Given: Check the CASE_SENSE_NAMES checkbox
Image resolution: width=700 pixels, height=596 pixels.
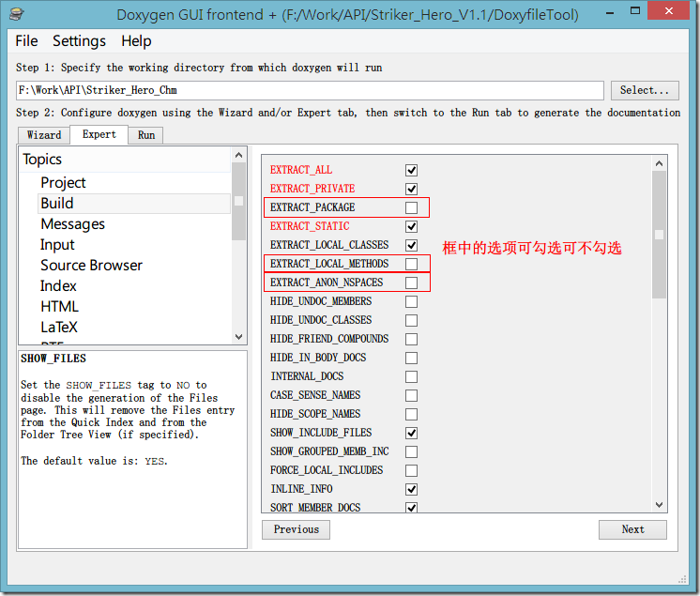Looking at the screenshot, I should 411,395.
